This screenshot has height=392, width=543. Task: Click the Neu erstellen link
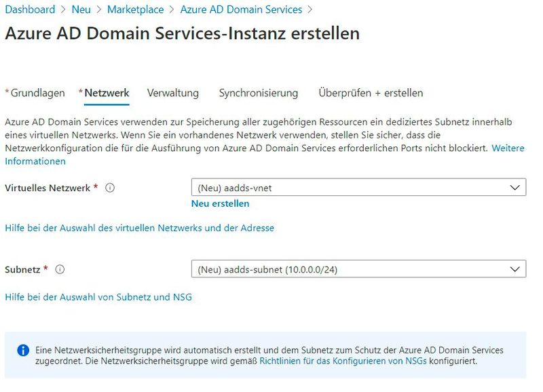(x=219, y=203)
